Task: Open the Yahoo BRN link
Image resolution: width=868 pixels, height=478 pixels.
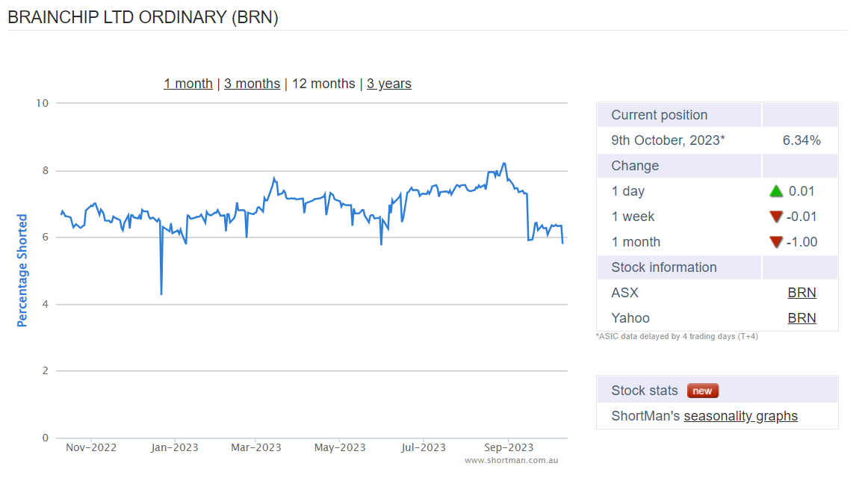Action: pos(802,318)
